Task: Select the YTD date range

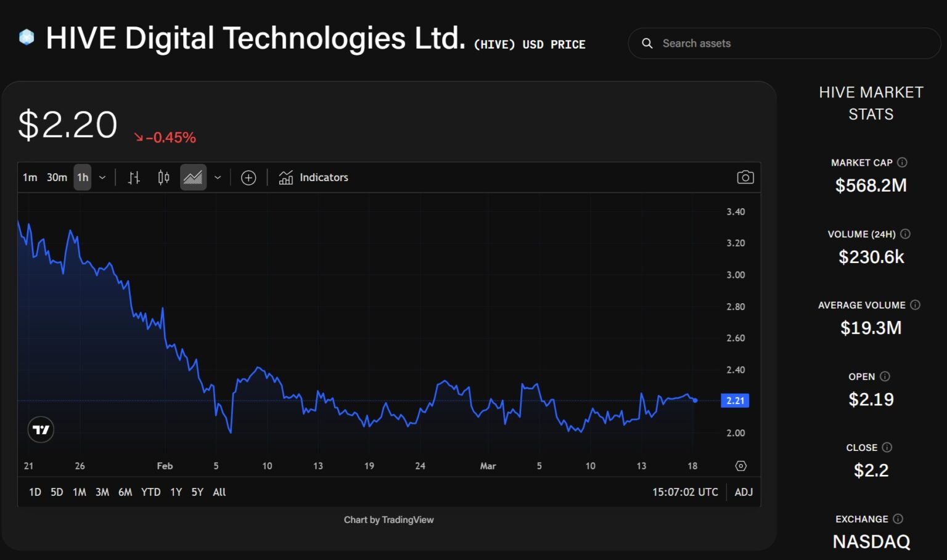Action: point(150,492)
